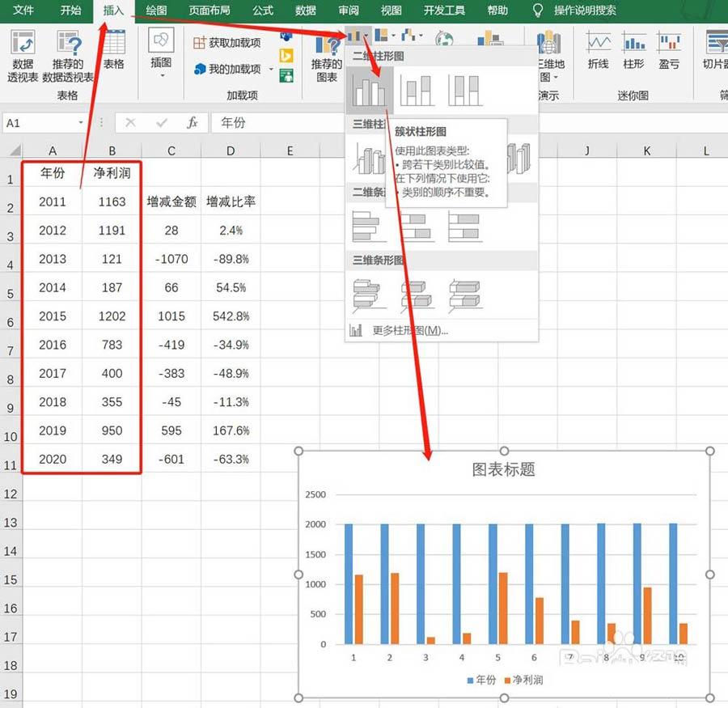Insert a 盈亏 win/loss sparkline
Screen dimensions: 728x708
669,50
